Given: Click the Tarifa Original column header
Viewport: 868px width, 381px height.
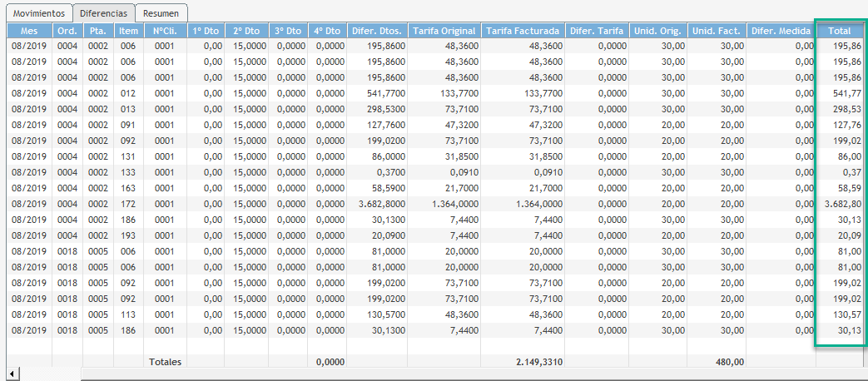Looking at the screenshot, I should [x=444, y=31].
